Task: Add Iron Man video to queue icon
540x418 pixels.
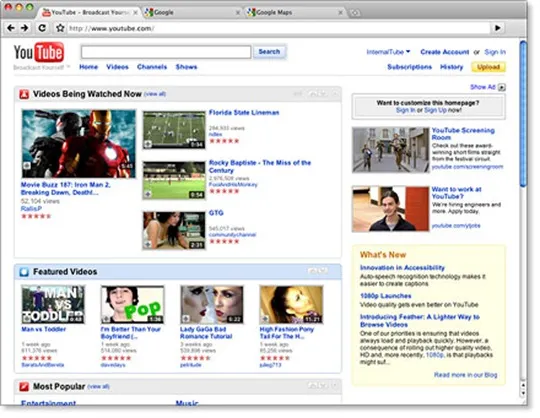Action: (27, 166)
